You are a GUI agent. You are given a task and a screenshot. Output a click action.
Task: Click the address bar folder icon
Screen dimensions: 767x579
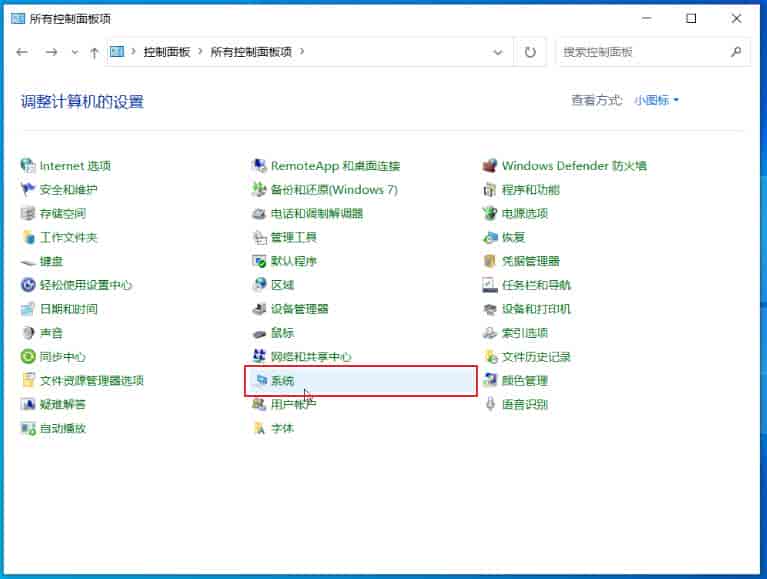(117, 51)
